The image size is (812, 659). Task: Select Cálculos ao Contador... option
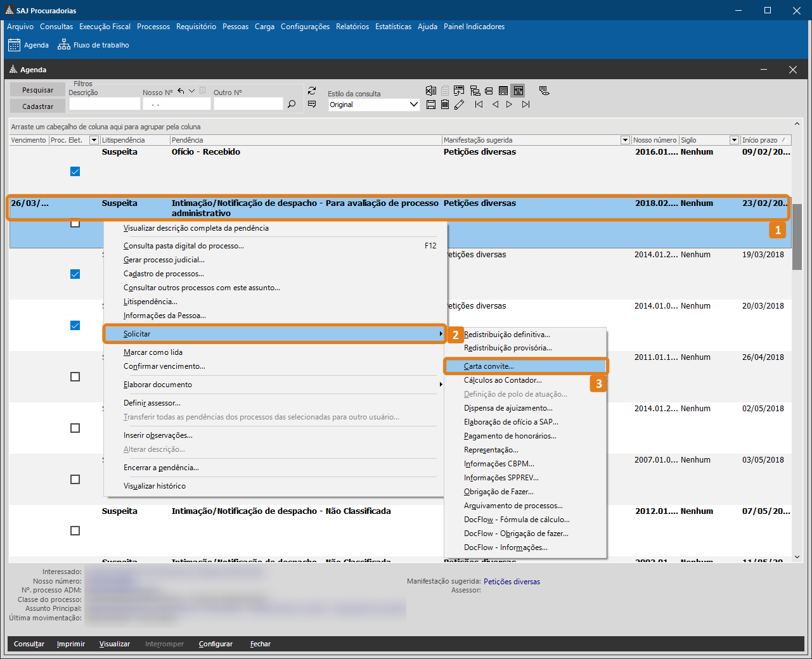525,380
